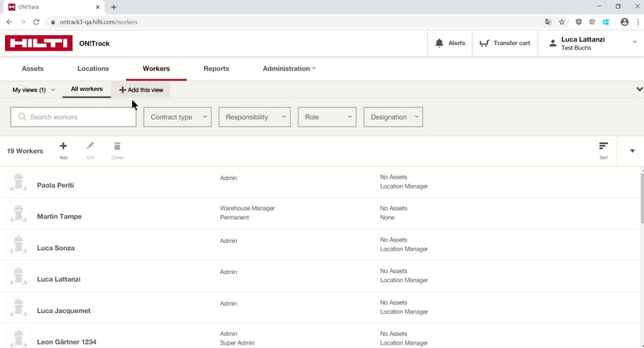Open the list options arrow beside Sort
Image resolution: width=644 pixels, height=348 pixels.
[632, 151]
